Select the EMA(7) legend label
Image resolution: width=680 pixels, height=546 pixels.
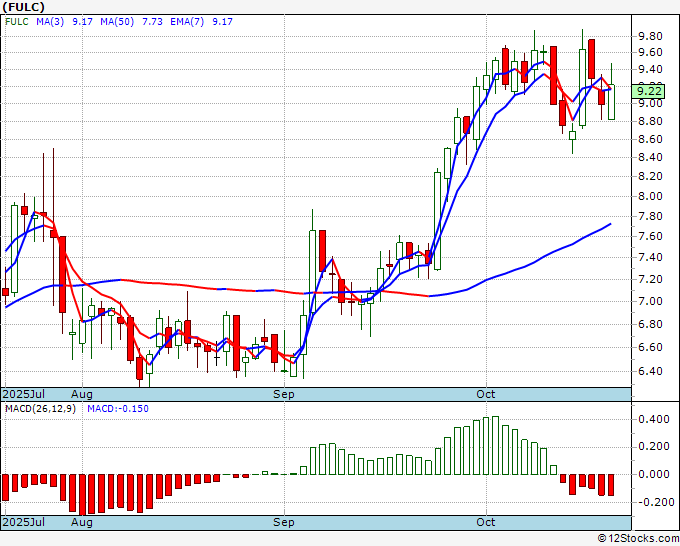[x=187, y=21]
